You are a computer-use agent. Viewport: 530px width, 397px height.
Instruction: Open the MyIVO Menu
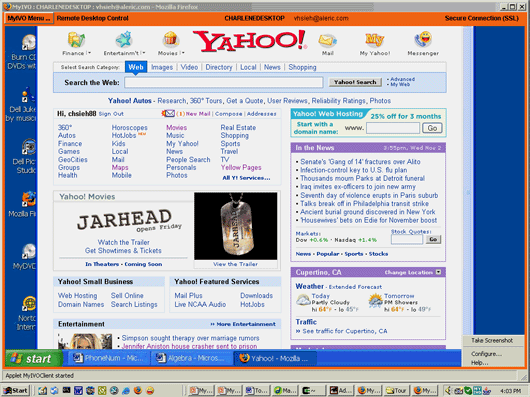coord(29,18)
